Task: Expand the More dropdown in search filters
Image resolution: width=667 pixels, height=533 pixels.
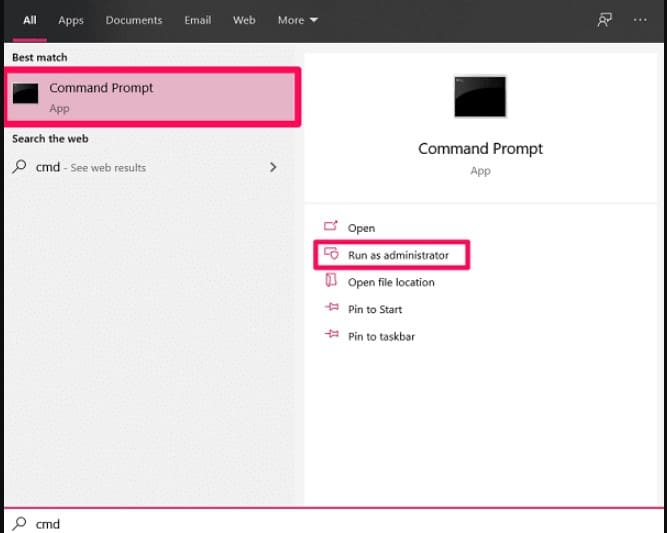Action: pos(298,20)
